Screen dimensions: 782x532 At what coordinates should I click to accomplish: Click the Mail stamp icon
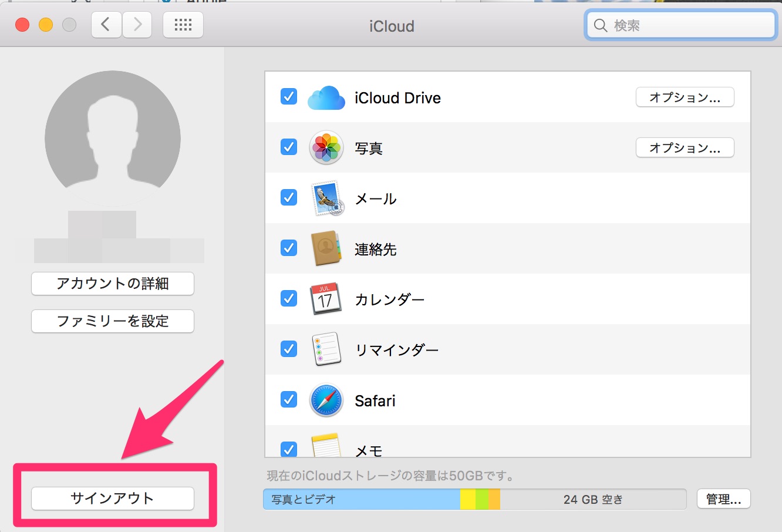point(326,198)
